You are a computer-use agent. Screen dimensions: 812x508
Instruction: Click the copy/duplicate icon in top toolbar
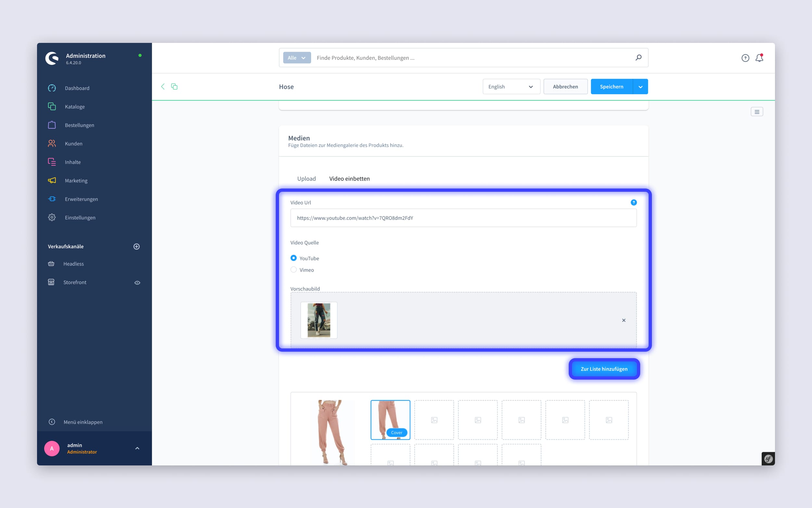pyautogui.click(x=174, y=86)
